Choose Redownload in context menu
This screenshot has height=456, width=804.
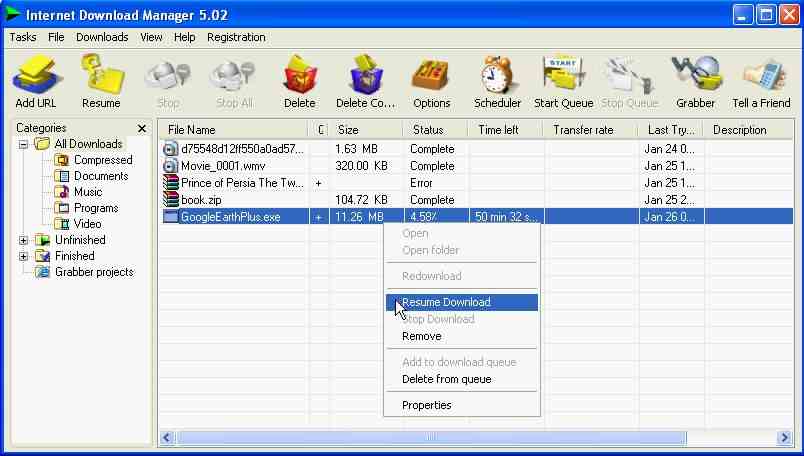point(462,276)
